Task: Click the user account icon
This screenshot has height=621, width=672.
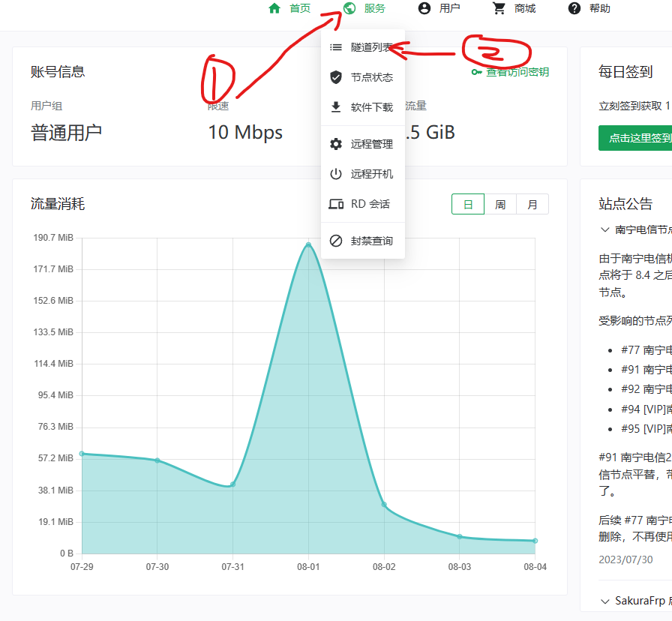Action: 424,8
